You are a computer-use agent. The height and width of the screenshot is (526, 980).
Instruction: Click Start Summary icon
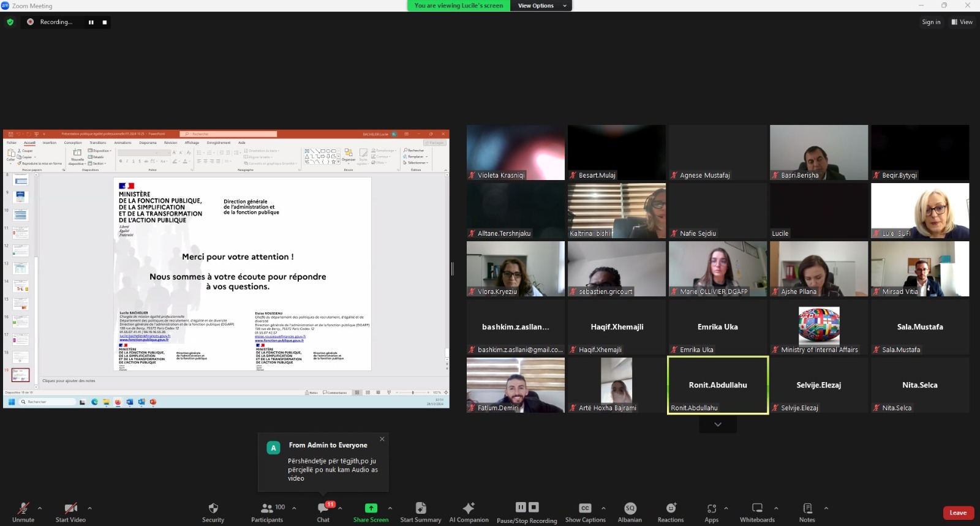(x=421, y=508)
